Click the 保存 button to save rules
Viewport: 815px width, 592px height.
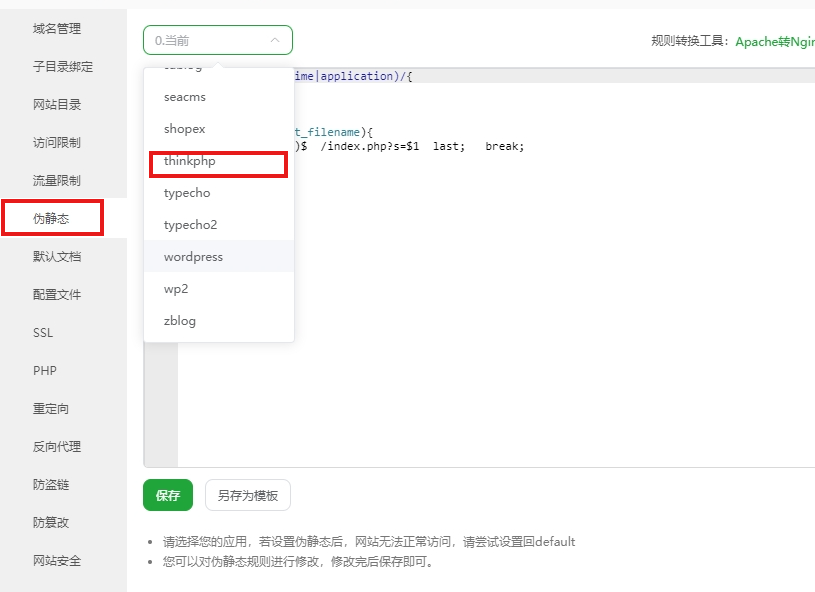[x=167, y=494]
